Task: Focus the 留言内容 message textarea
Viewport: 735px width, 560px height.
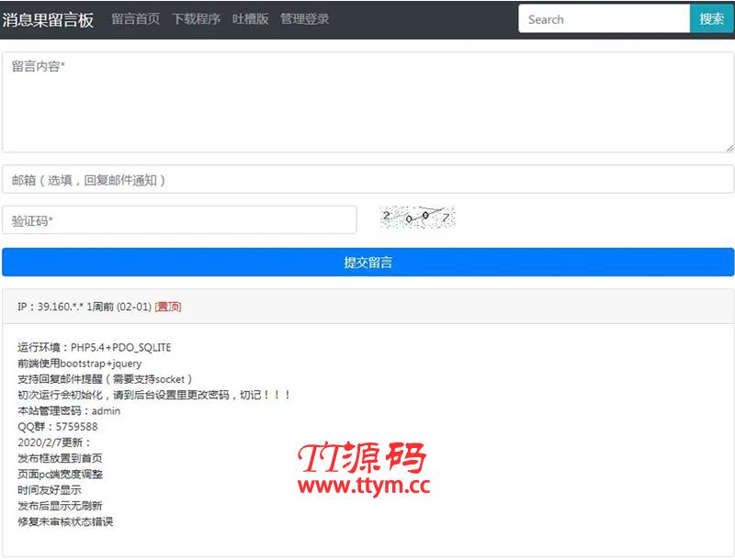Action: [367, 102]
